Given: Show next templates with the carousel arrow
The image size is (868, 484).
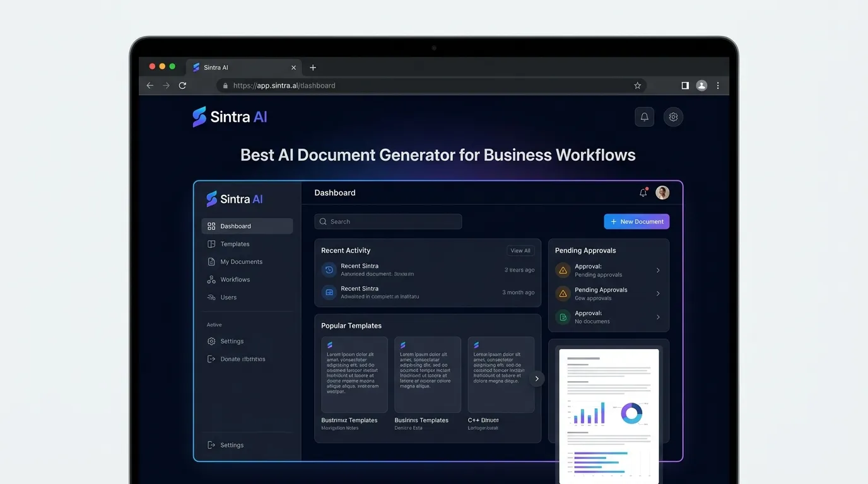Looking at the screenshot, I should click(x=537, y=379).
